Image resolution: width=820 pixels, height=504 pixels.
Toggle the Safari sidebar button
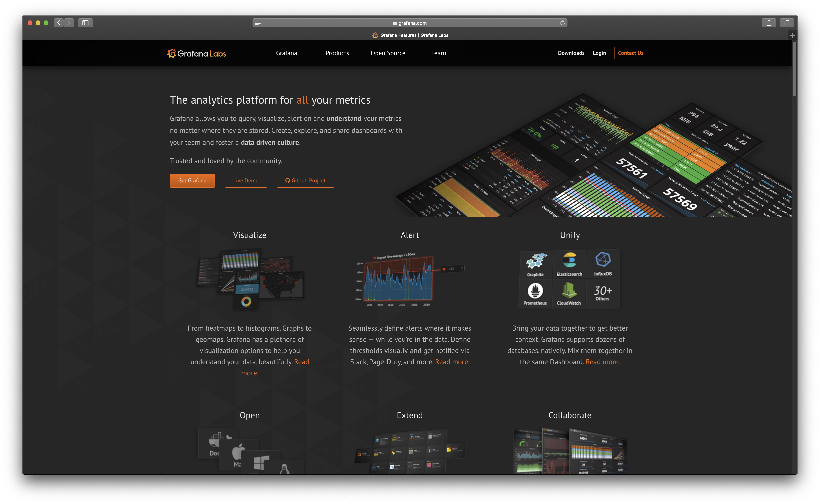click(x=85, y=23)
